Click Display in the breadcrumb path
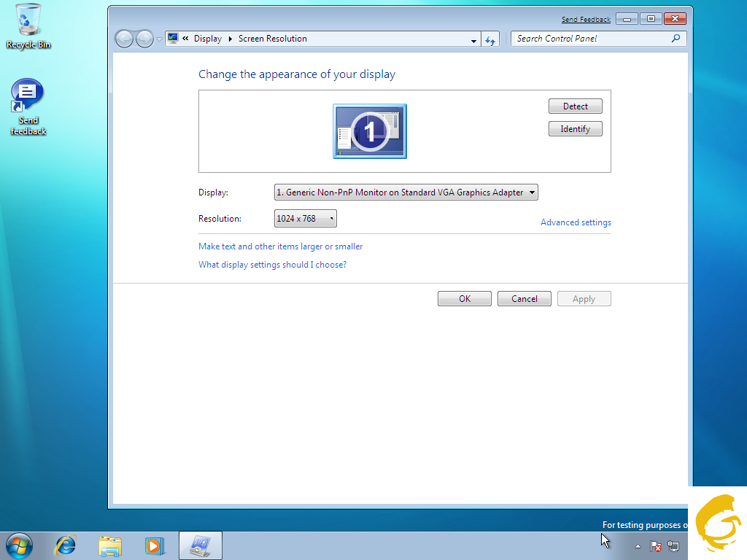The width and height of the screenshot is (747, 560). [x=207, y=39]
